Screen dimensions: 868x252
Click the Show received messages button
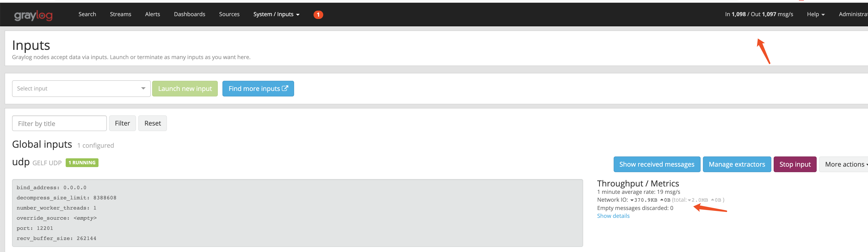click(656, 164)
